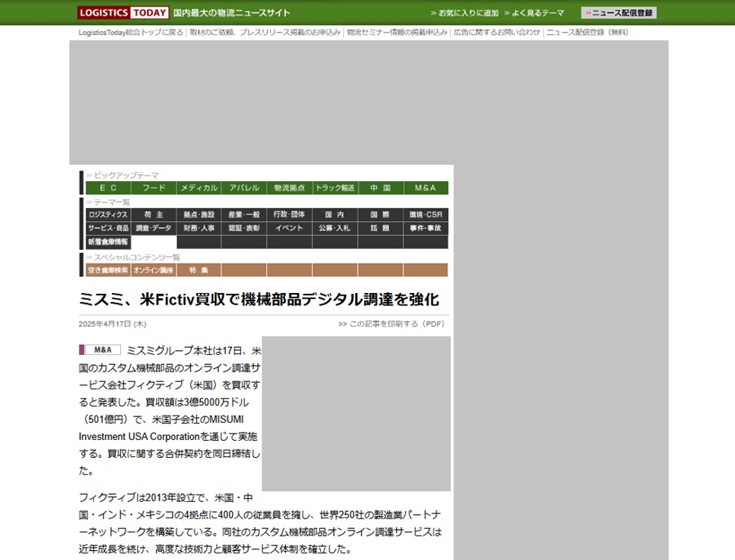Click この記事を印刷する（PDF） link
Image resolution: width=735 pixels, height=560 pixels.
tap(391, 324)
